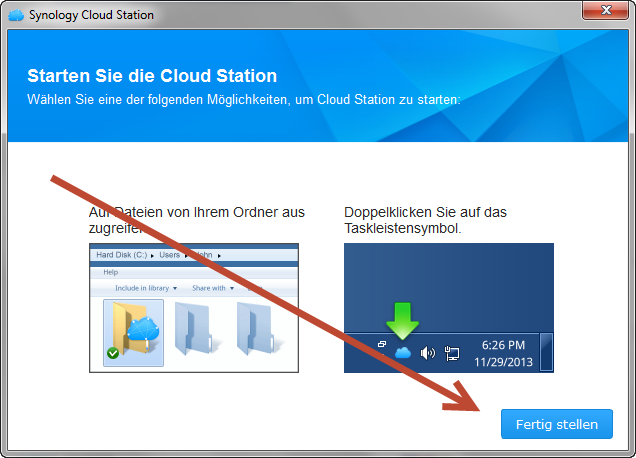636x458 pixels.
Task: Expand the 'Hard Disk (C:)' breadcrumb arrow
Action: tap(151, 256)
